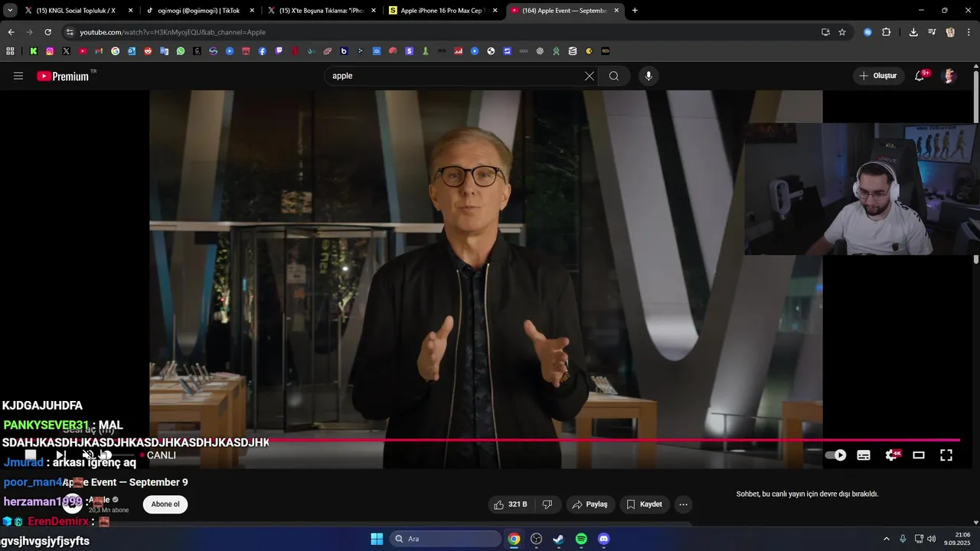
Task: Open Chrome's three-dot menu
Action: pos(969,32)
